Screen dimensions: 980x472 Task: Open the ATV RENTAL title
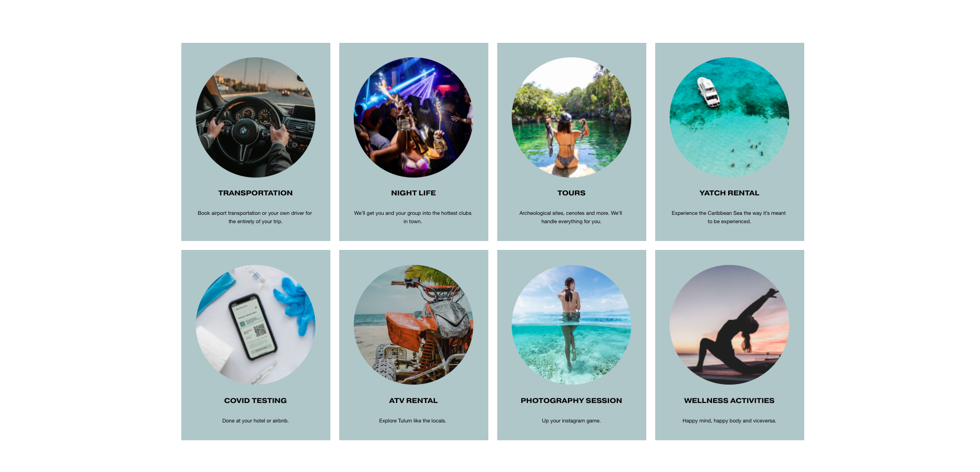pyautogui.click(x=413, y=401)
